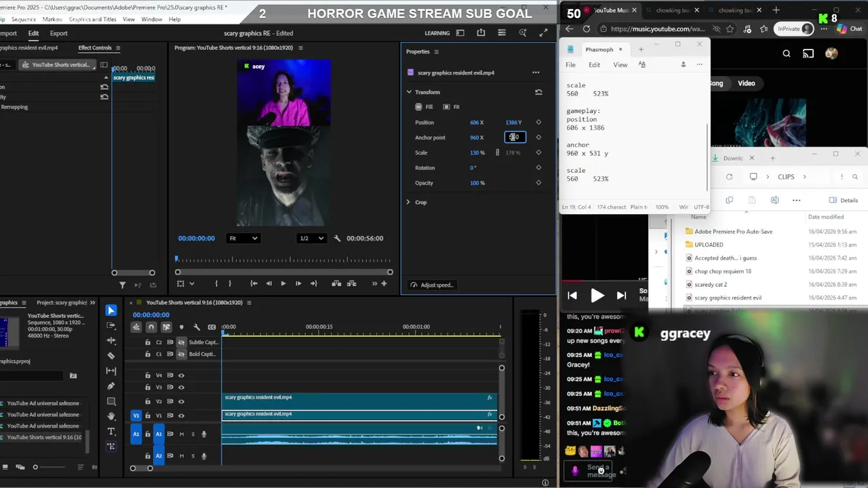Toggle Opacity keyframe diamond in Properties
Screen dimensions: 868x488
538,183
